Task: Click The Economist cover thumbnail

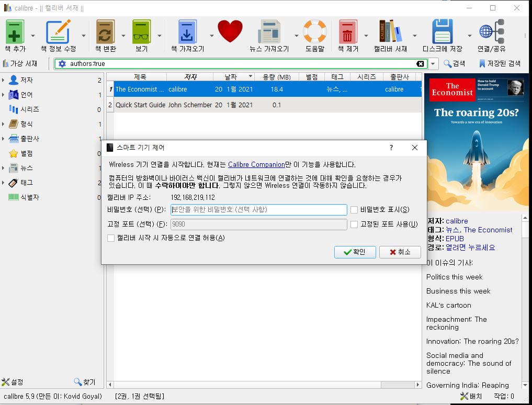Action: 477,142
